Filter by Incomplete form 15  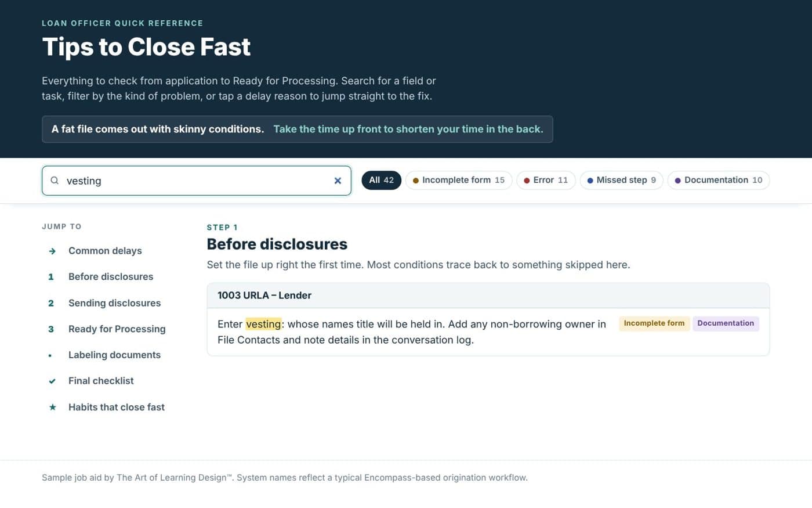coord(459,180)
